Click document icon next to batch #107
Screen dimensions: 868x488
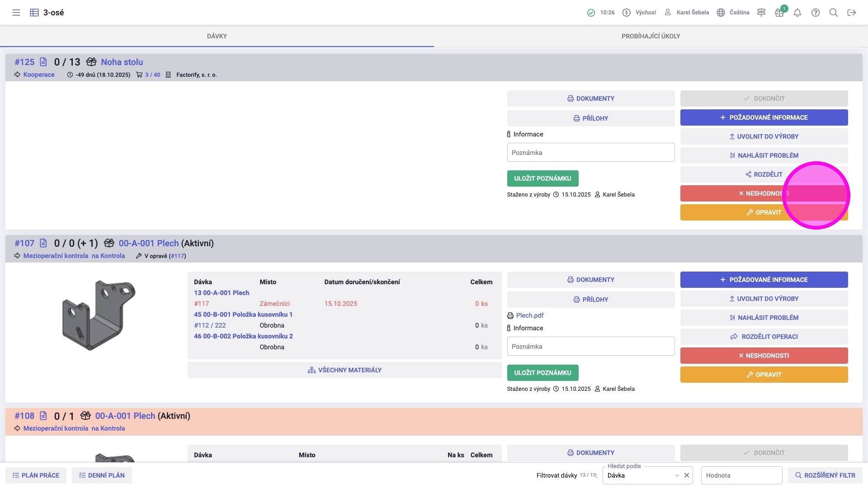(x=43, y=243)
